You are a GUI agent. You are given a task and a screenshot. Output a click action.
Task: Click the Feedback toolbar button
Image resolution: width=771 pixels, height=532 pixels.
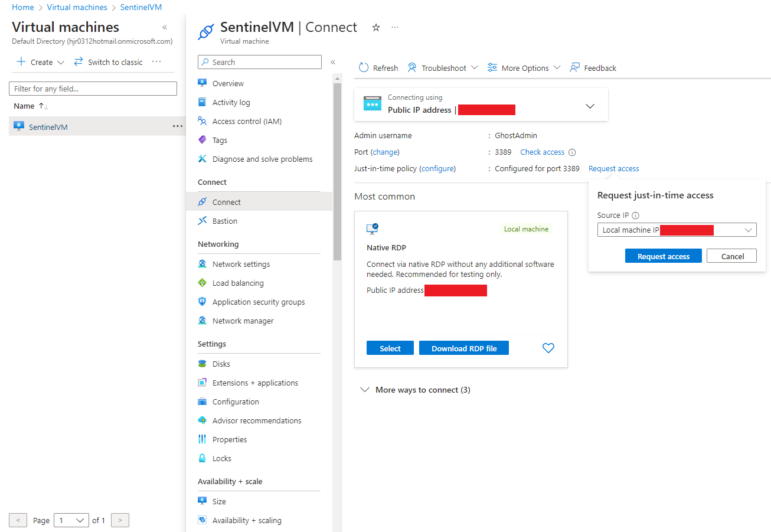tap(593, 68)
